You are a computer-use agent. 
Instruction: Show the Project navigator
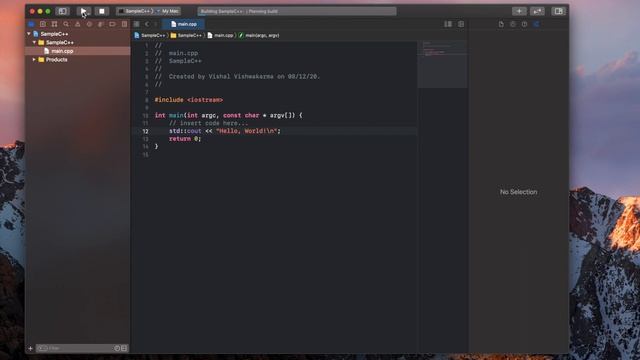coord(31,24)
